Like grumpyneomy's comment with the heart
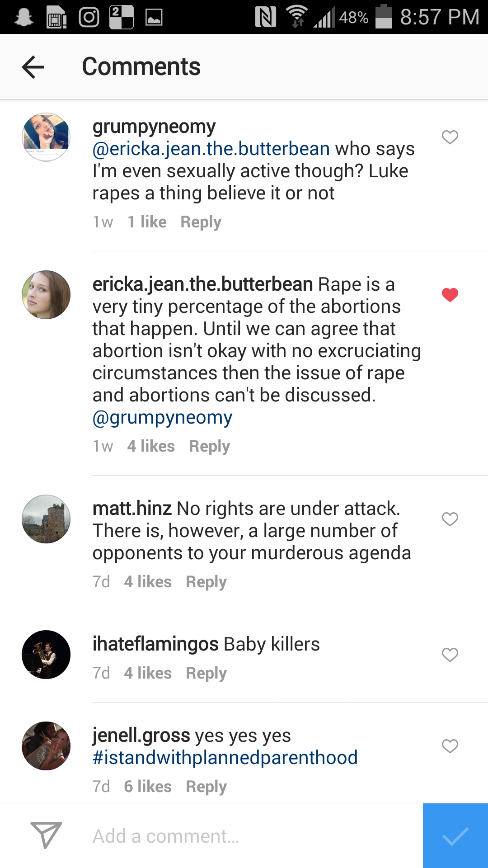 [450, 137]
